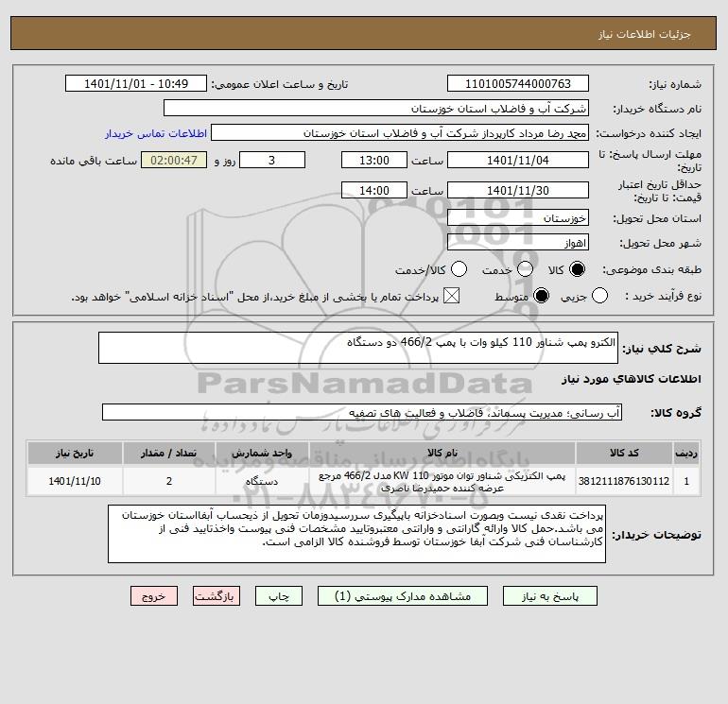Click the remaining days field showing 3
The width and height of the screenshot is (728, 704).
pos(272,161)
